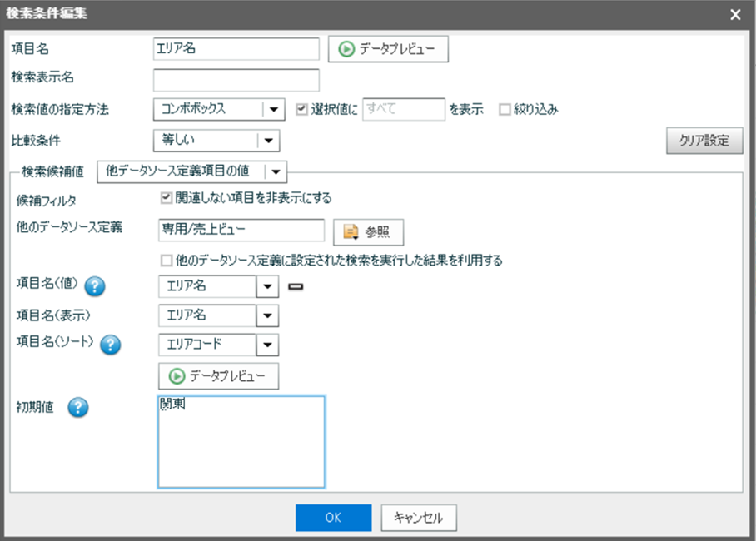Click the top データプレビュー button beside 項目名
This screenshot has height=541, width=756.
tap(389, 49)
